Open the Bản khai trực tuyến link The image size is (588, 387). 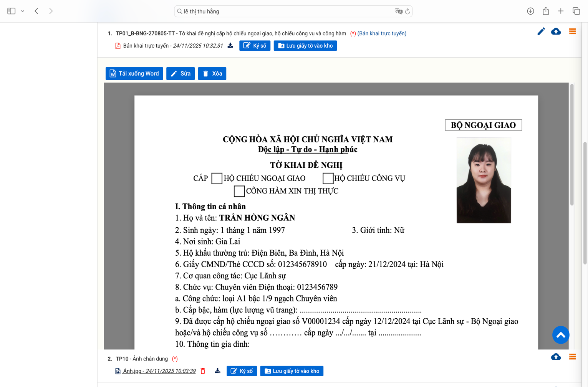point(382,34)
